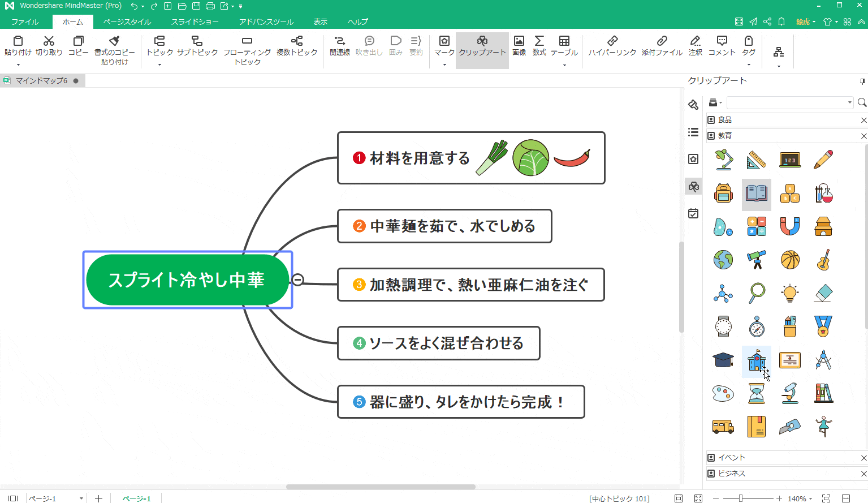Add a new page with the plus button
This screenshot has width=868, height=503.
(98, 498)
